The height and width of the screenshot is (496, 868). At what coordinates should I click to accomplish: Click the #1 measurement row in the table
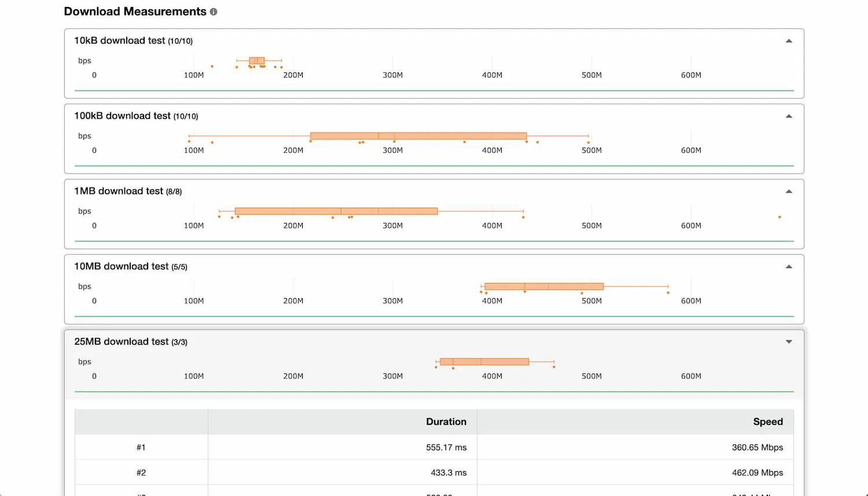click(x=141, y=447)
